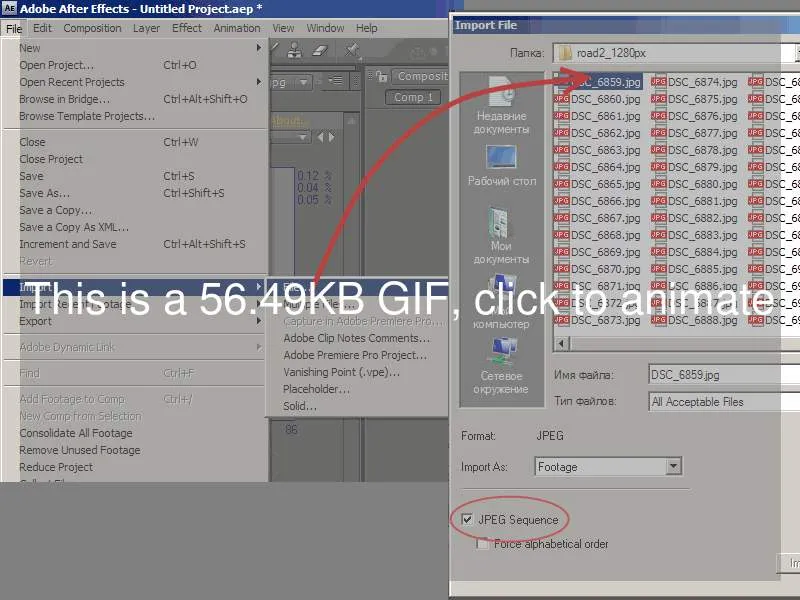Choose Save a Copy As XML...
The image size is (800, 600).
pos(136,227)
